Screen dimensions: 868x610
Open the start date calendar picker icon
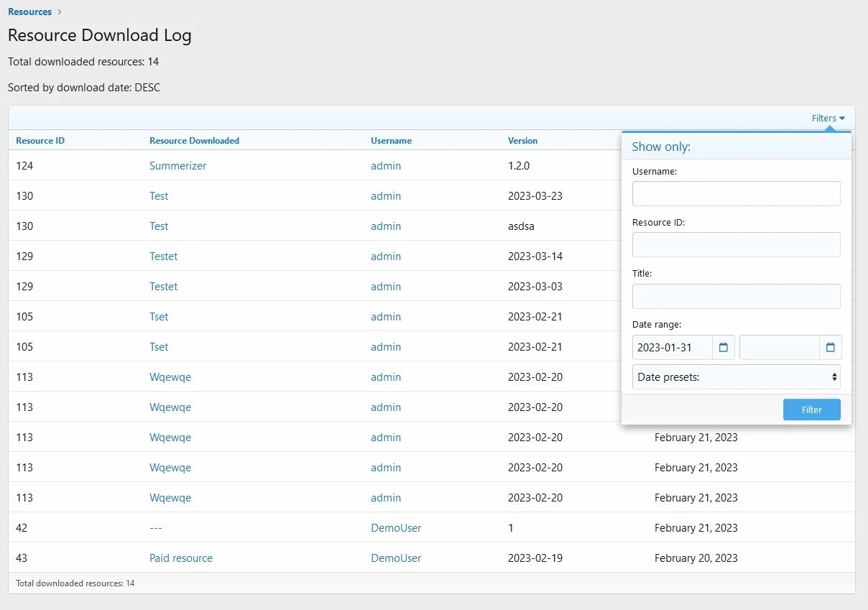[724, 348]
